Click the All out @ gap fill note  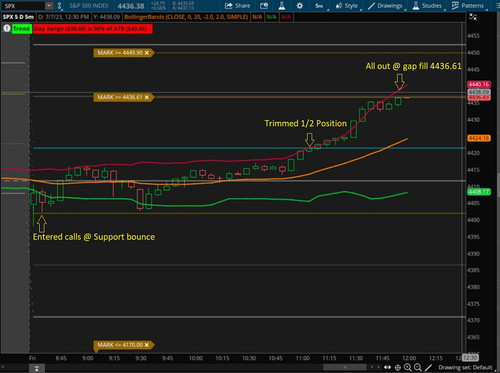pos(413,66)
